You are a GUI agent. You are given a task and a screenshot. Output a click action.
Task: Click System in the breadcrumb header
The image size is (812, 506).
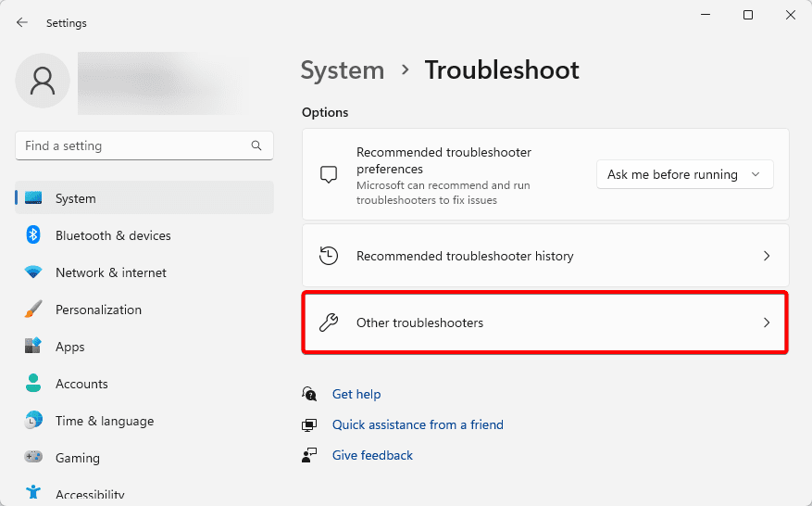[343, 70]
